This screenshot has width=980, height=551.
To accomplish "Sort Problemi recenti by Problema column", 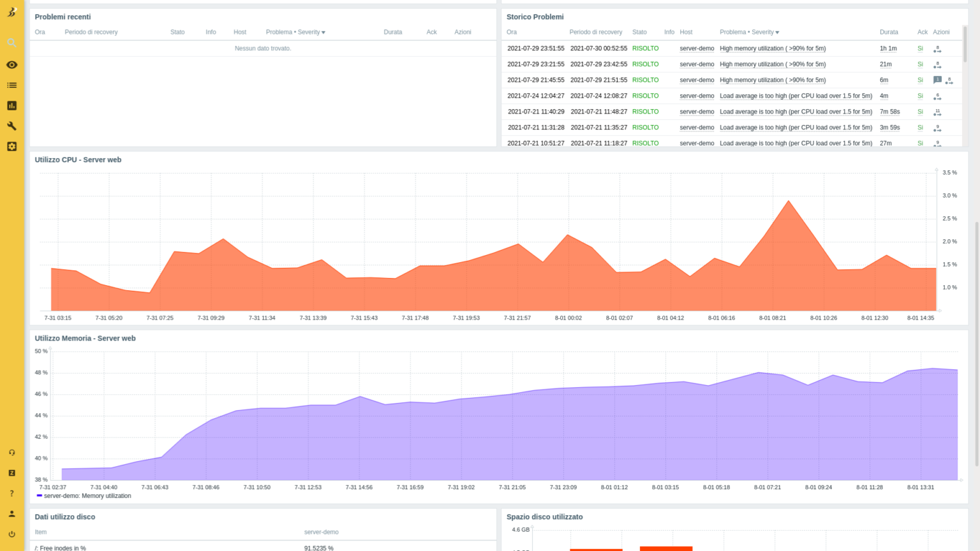I will click(279, 32).
